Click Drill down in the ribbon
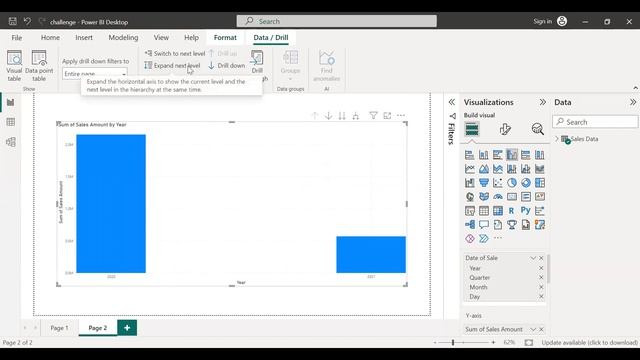The image size is (640, 360). 227,65
